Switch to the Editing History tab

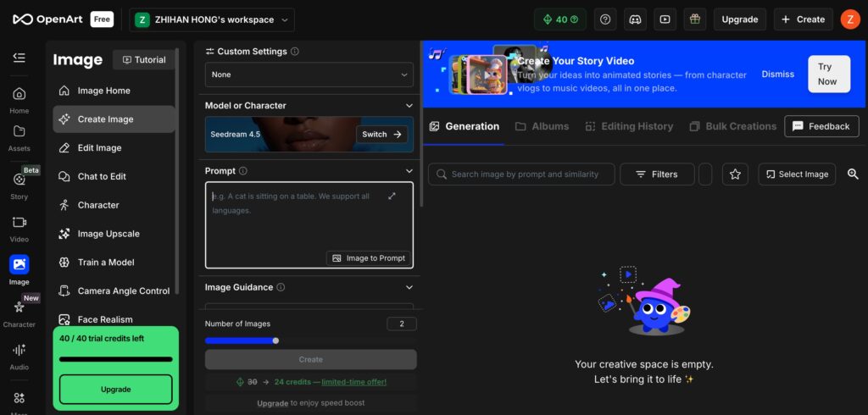[x=628, y=126]
